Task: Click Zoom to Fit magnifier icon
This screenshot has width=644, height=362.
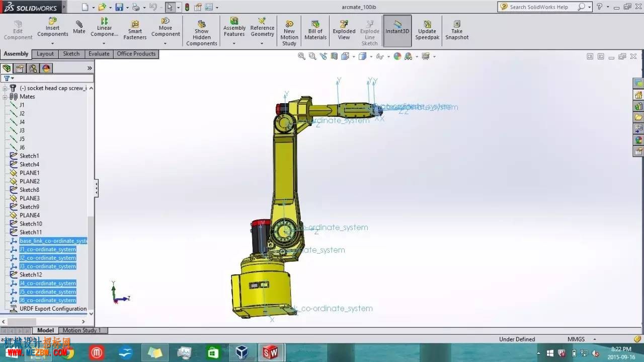Action: pos(301,56)
